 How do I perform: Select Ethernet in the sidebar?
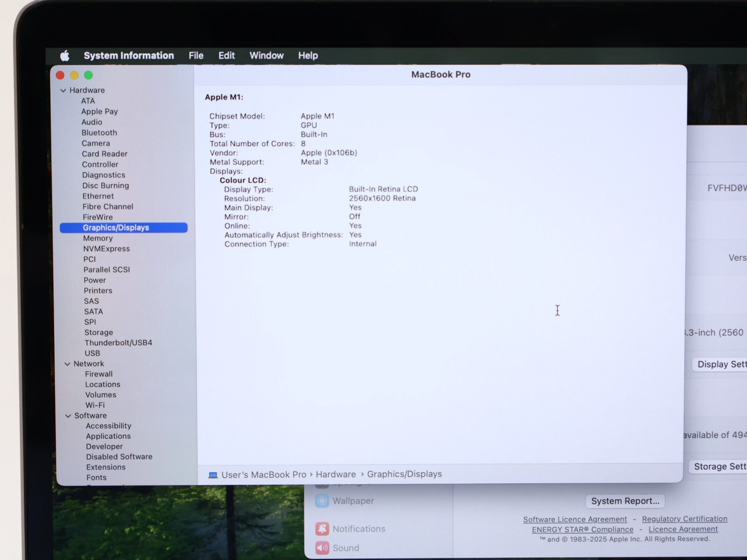click(x=98, y=196)
